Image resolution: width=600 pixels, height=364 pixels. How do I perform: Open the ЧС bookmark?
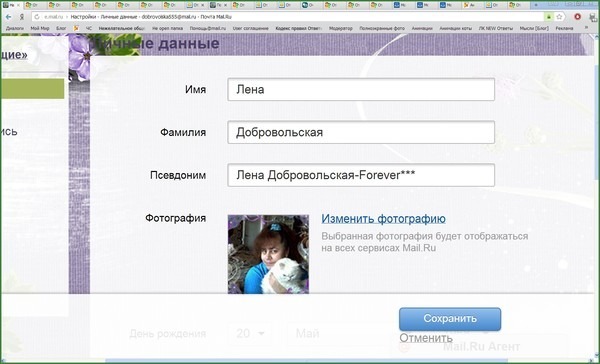(x=89, y=28)
